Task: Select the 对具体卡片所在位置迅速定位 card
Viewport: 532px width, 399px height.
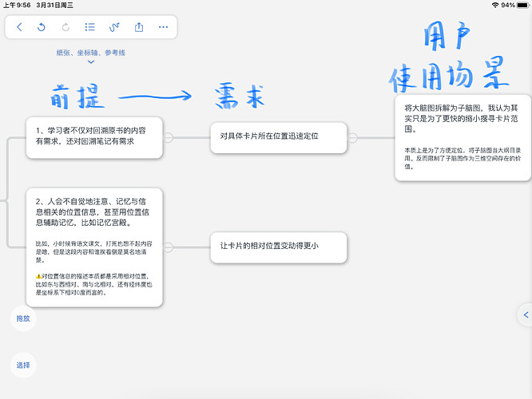Action: coord(279,137)
